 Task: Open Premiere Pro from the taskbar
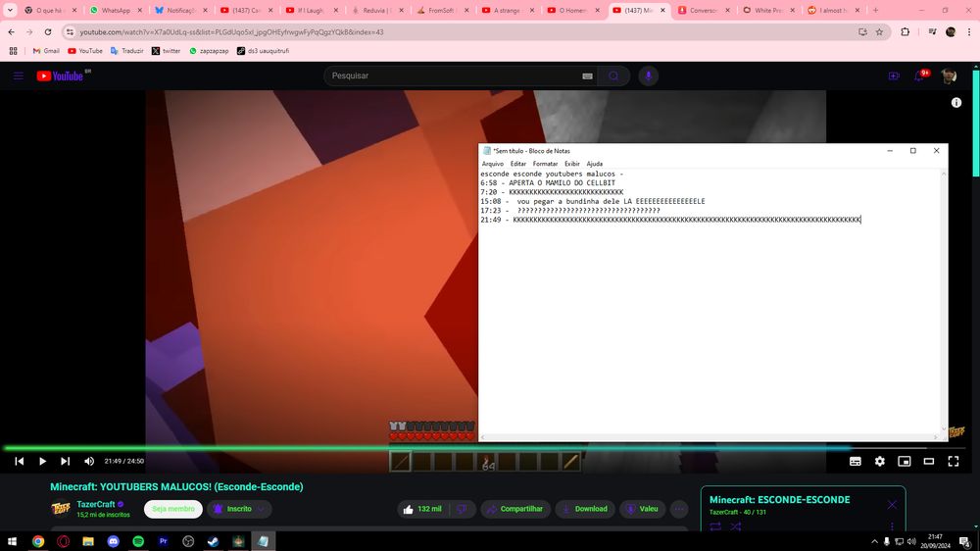[163, 541]
